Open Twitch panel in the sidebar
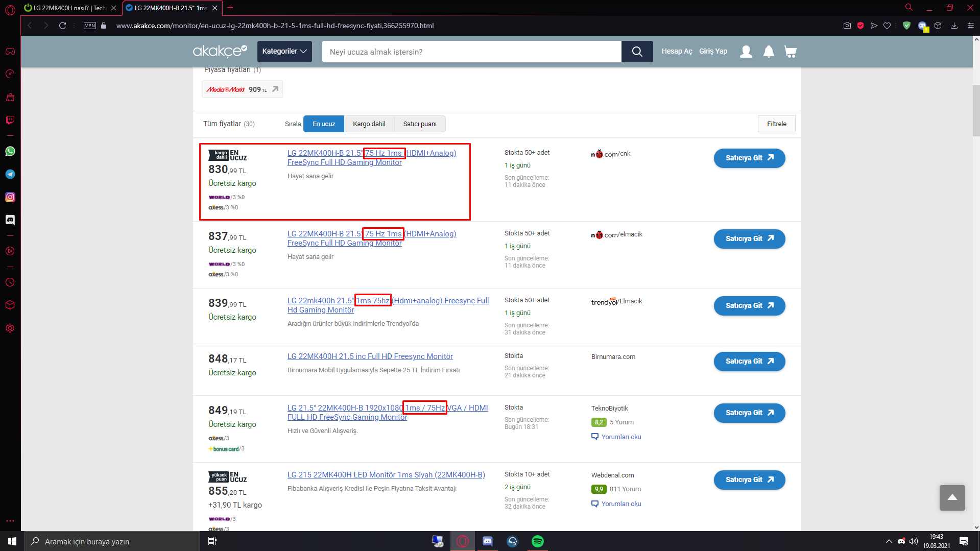The width and height of the screenshot is (980, 551). pos(10,120)
